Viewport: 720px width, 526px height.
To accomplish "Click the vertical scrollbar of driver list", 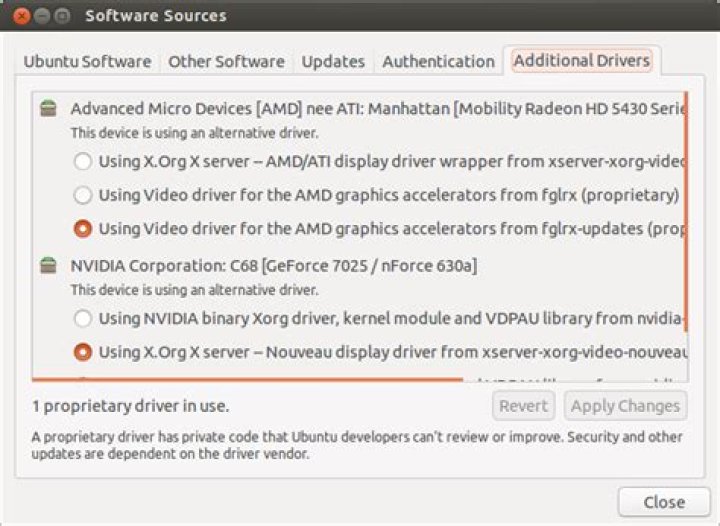I will point(686,211).
